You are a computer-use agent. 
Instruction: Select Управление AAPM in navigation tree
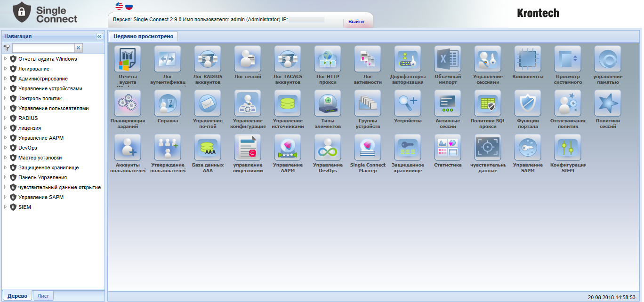(x=41, y=138)
